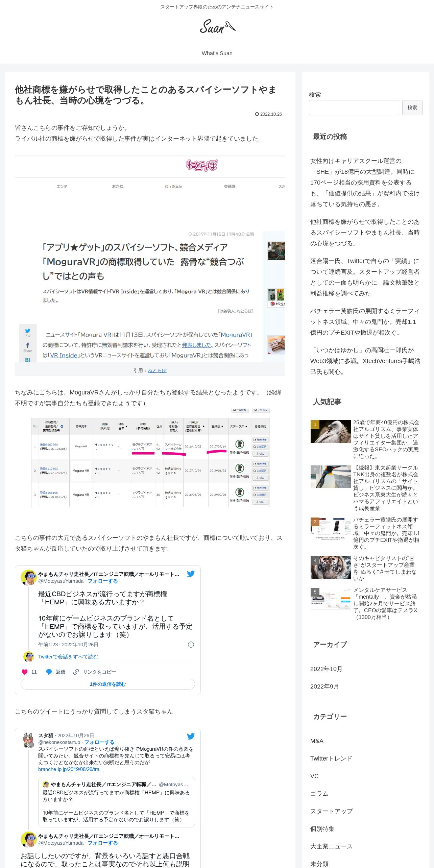Click the Suan site logo

pos(217,26)
